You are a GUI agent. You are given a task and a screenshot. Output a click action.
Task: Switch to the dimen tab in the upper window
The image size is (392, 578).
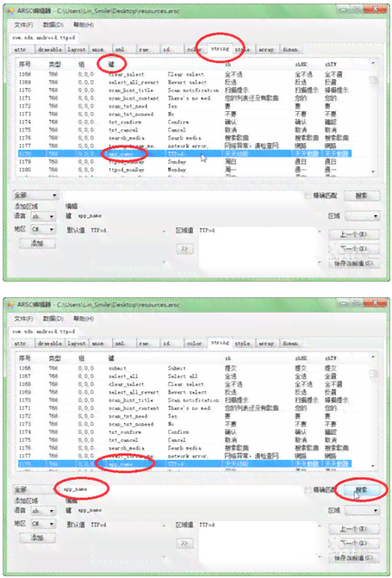point(290,49)
